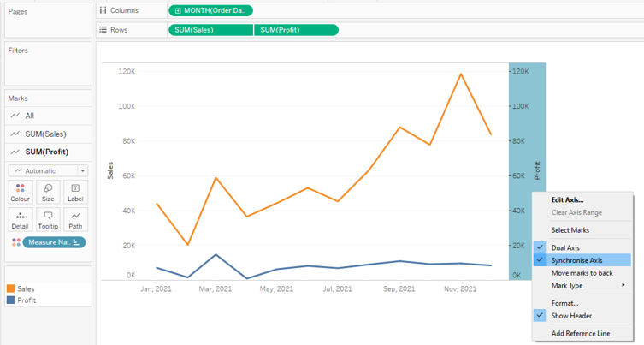Open the Size marks card
Viewport: 644px width, 345px height.
pos(48,193)
